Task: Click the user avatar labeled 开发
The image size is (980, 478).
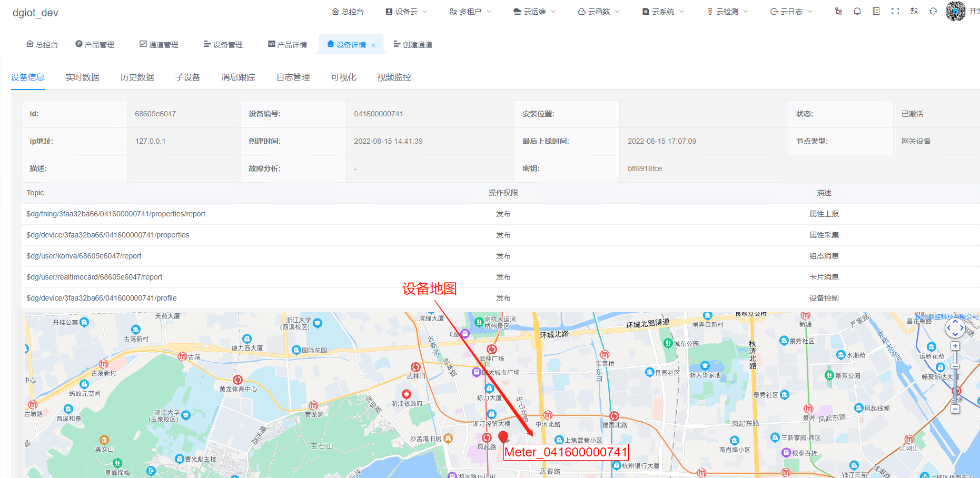Action: (x=956, y=11)
